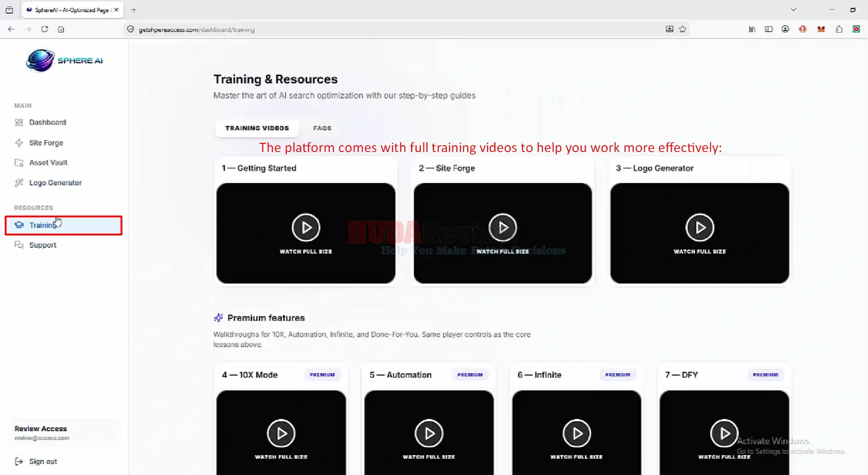Open Asset Vault in the sidebar

48,162
